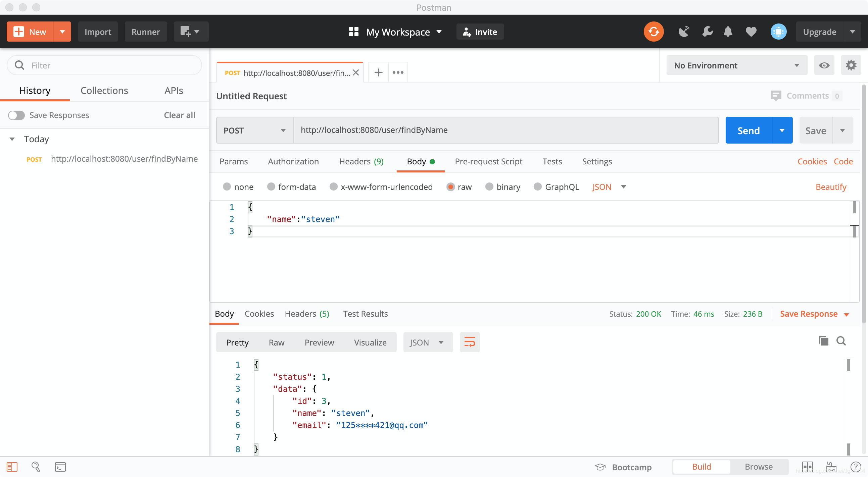Screen dimensions: 868x477
Task: Click the search icon in response panel
Action: click(x=840, y=341)
